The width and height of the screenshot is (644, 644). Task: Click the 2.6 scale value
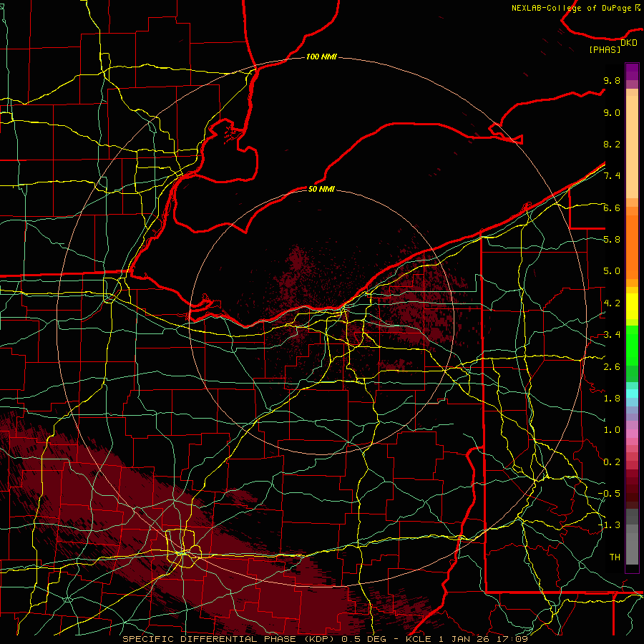pyautogui.click(x=612, y=366)
